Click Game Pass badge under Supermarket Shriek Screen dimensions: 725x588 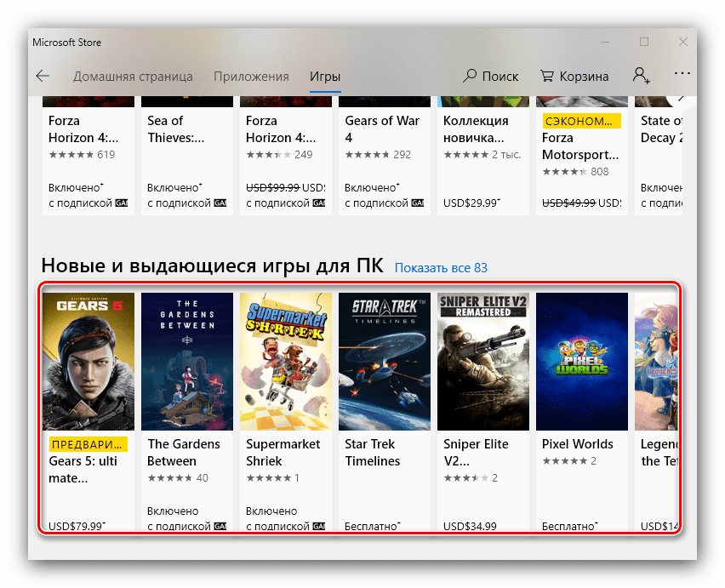coord(318,526)
